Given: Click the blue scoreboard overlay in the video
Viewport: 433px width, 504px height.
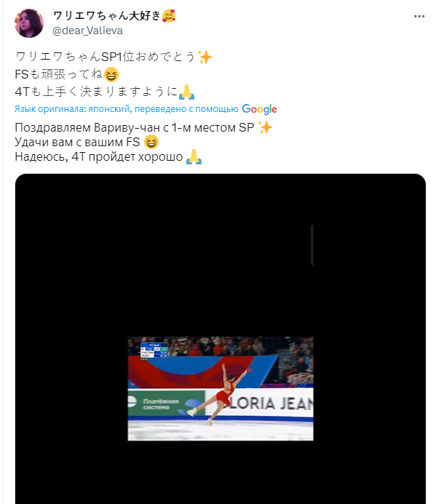Looking at the screenshot, I should pos(154,351).
